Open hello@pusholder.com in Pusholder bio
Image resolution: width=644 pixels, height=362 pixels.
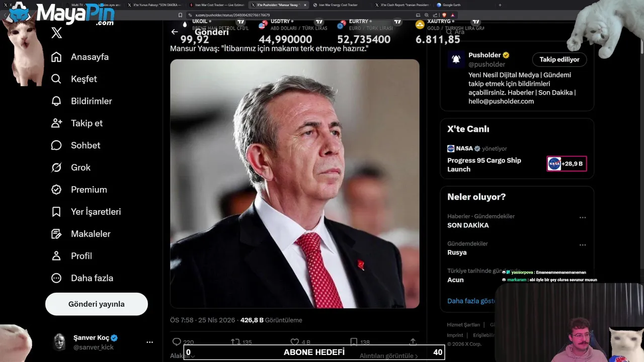point(501,101)
